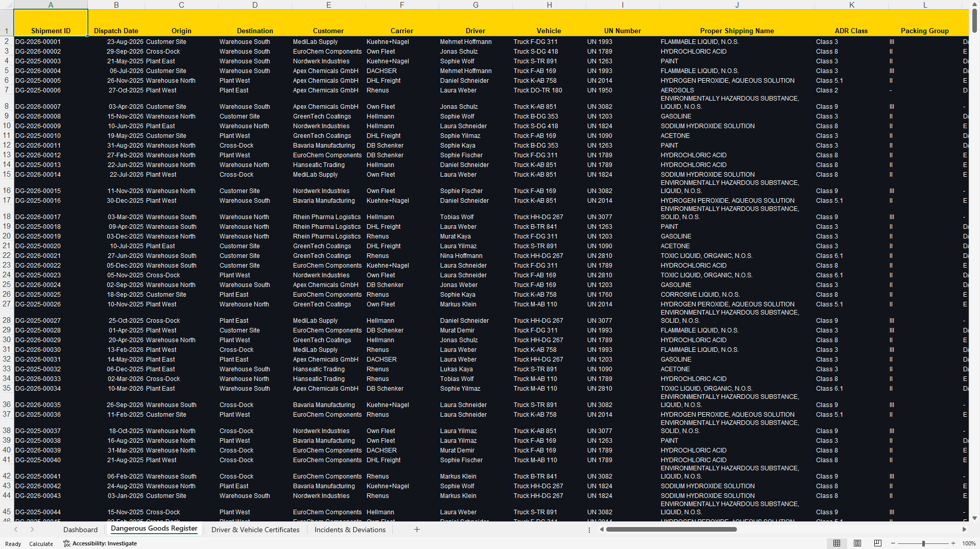Click the zoom in plus icon
The width and height of the screenshot is (980, 549).
953,543
